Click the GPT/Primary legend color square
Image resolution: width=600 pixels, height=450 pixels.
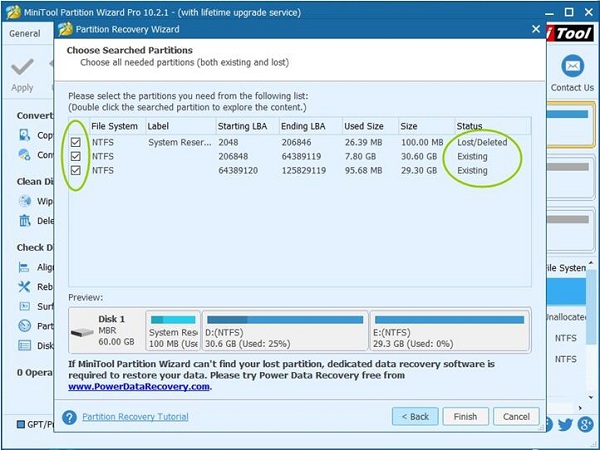point(21,424)
